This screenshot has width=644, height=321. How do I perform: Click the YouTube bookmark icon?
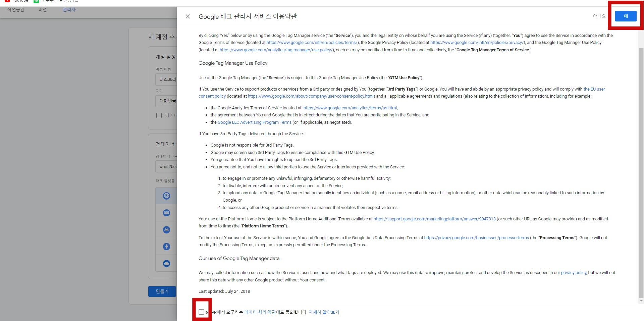tap(7, 1)
